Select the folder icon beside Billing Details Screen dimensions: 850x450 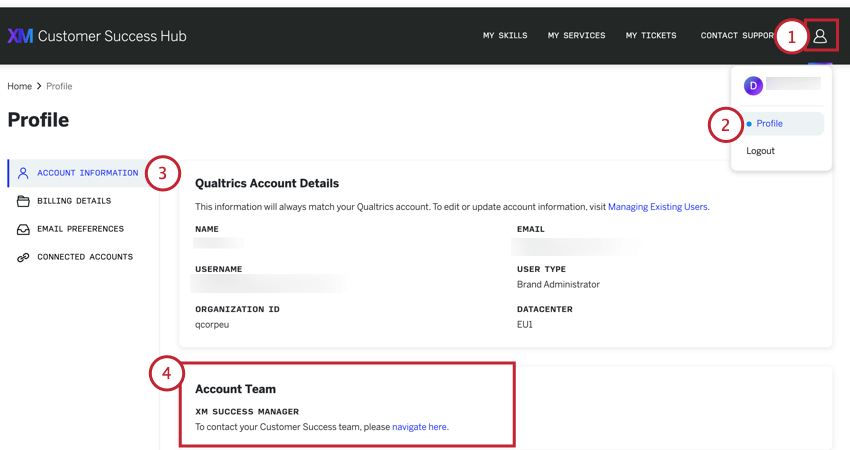pyautogui.click(x=23, y=201)
